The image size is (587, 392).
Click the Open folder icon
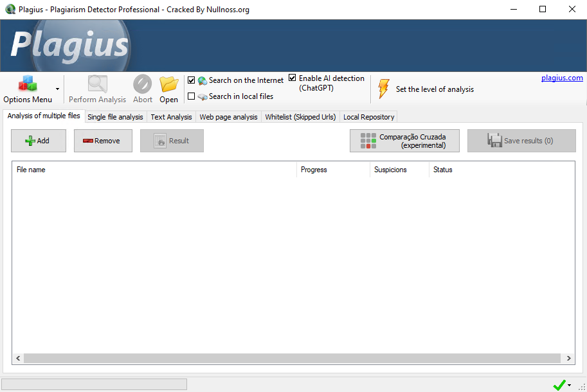tap(169, 84)
